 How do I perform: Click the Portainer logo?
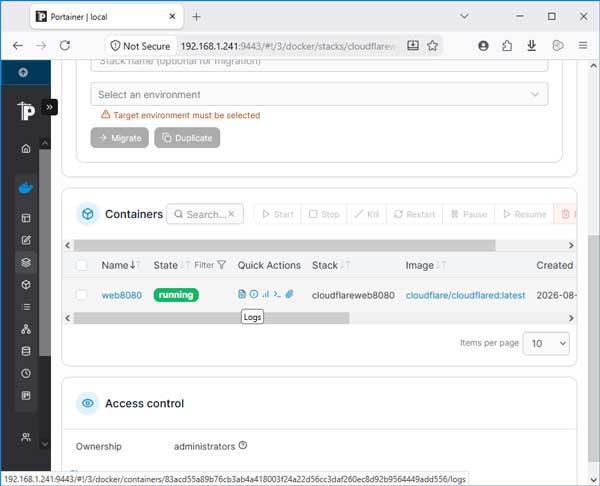26,111
